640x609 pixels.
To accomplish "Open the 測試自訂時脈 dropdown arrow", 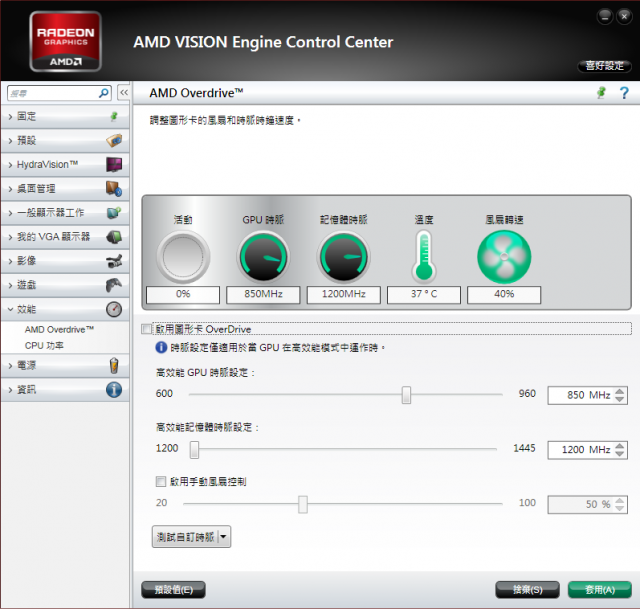I will 224,537.
